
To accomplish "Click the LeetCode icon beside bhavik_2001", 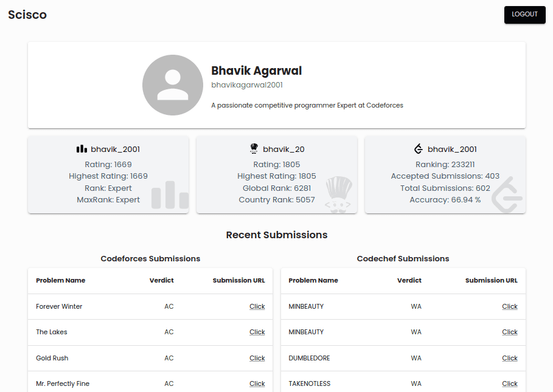I will (419, 149).
